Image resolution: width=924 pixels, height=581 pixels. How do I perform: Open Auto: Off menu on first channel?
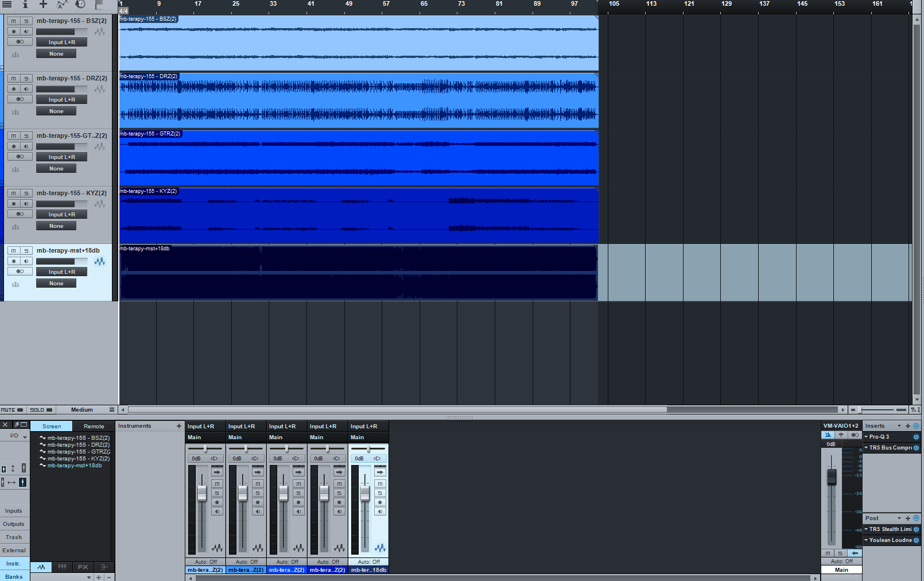click(x=205, y=562)
